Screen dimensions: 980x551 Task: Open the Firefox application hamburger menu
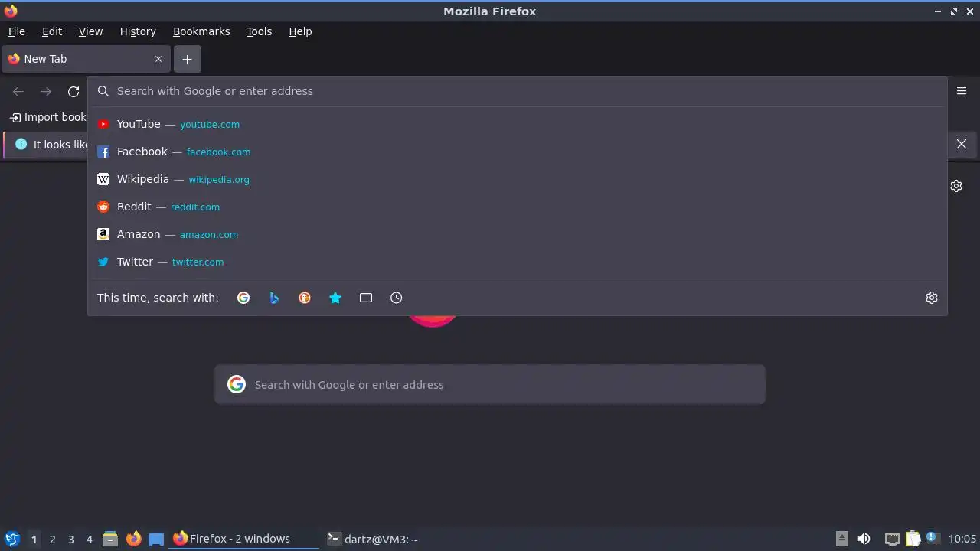point(962,91)
